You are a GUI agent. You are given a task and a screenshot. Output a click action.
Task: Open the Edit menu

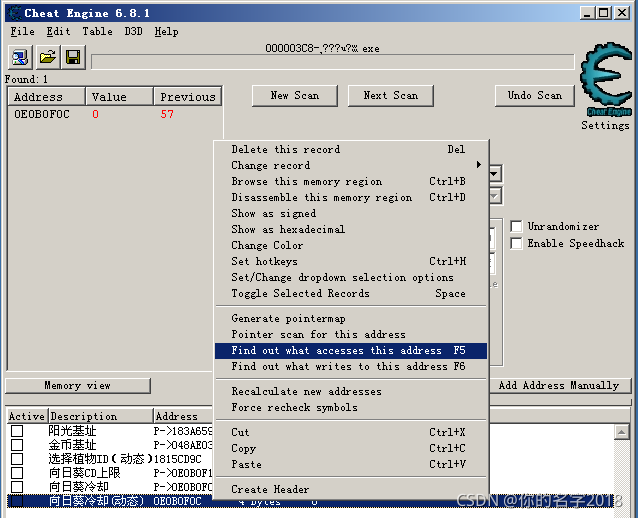(x=58, y=31)
